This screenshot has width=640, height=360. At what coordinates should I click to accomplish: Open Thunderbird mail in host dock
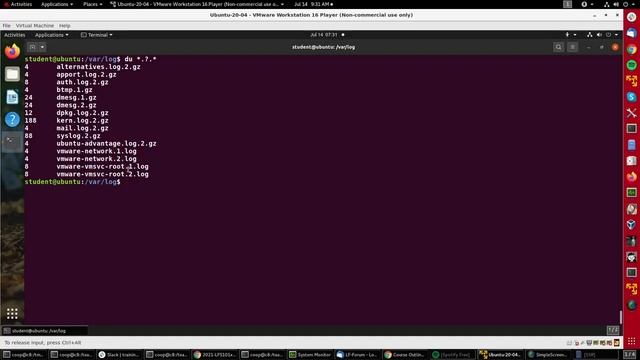[x=631, y=33]
